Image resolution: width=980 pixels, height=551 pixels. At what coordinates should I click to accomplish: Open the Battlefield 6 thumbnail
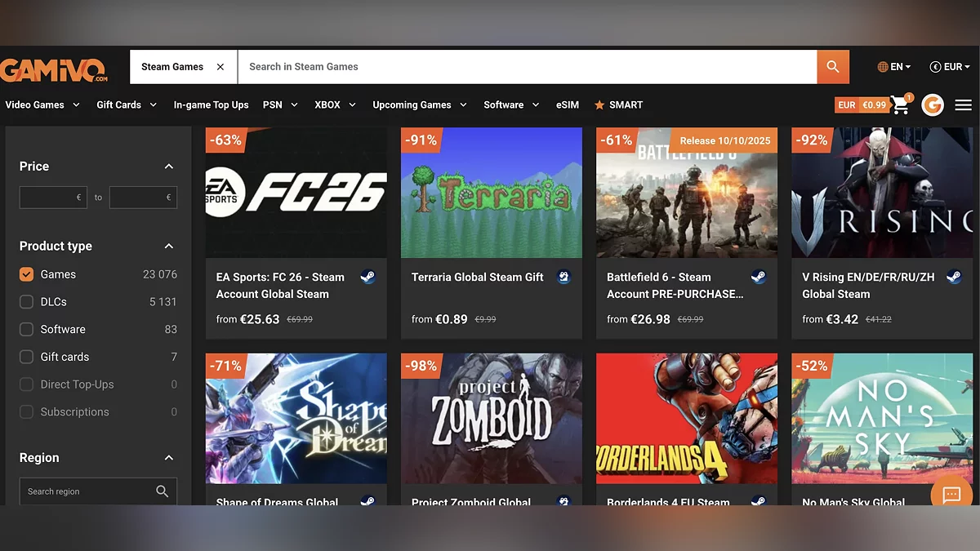tap(687, 193)
